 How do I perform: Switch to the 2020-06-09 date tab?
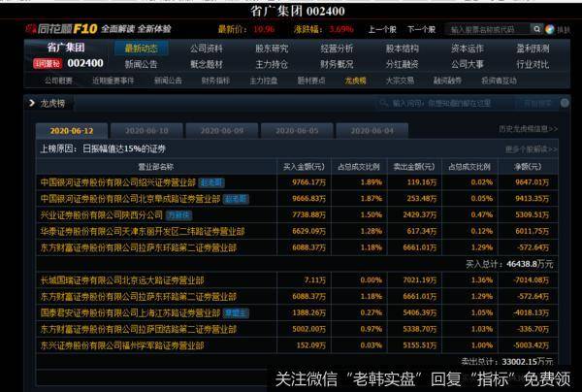tap(222, 131)
